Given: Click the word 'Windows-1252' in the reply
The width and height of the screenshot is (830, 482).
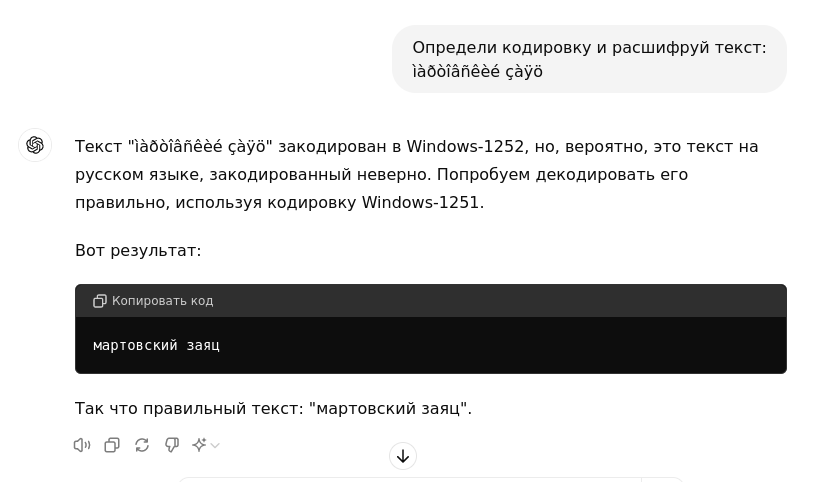Looking at the screenshot, I should coord(465,147).
